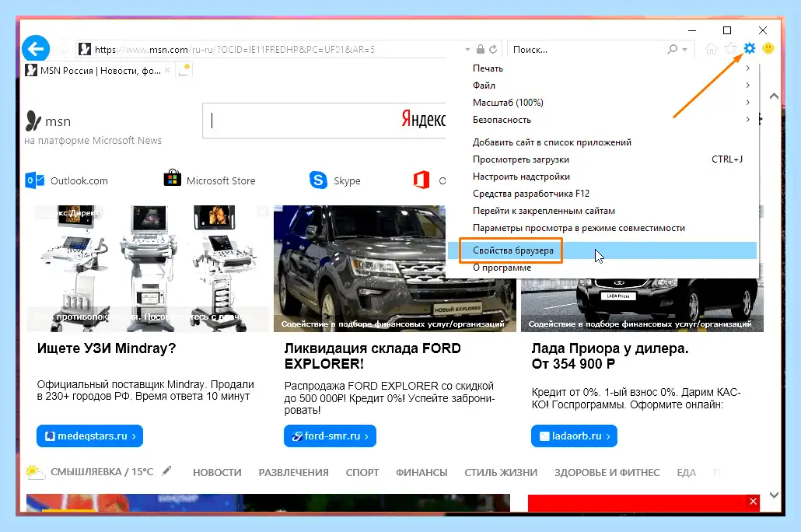Open Ищете УЗИ Mindray? headline
Image resolution: width=801 pixels, height=532 pixels.
107,348
